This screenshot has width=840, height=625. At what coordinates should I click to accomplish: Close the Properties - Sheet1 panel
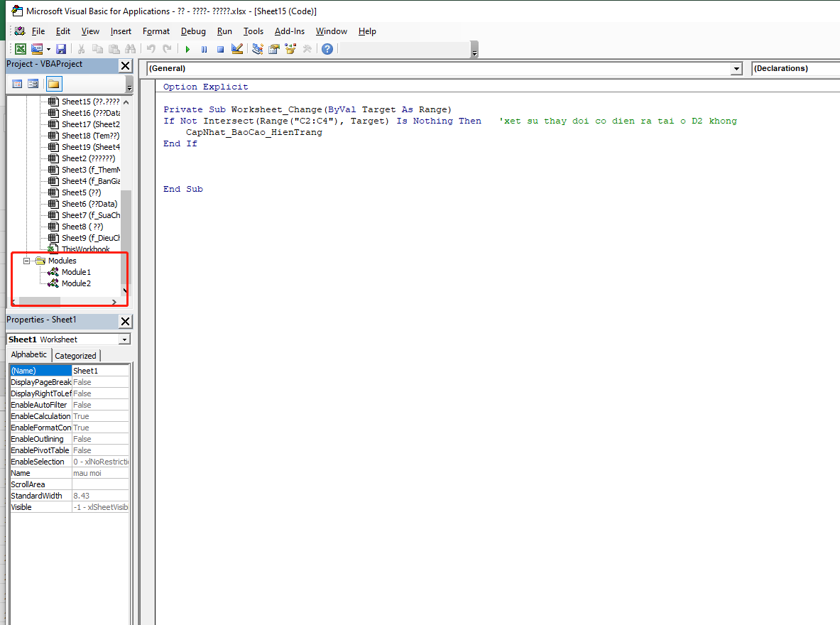click(x=126, y=321)
